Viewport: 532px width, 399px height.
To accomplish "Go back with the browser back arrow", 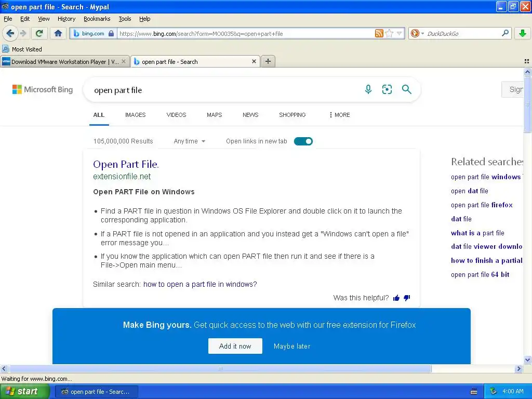I will 10,33.
